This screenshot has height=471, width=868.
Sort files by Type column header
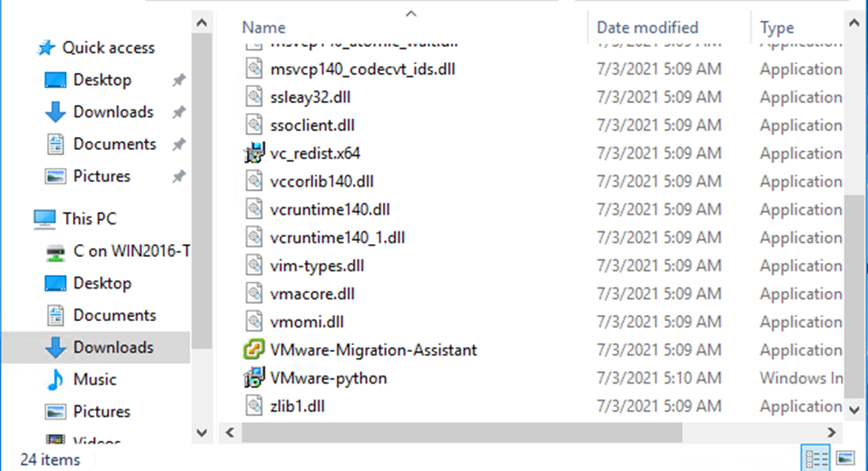click(776, 27)
